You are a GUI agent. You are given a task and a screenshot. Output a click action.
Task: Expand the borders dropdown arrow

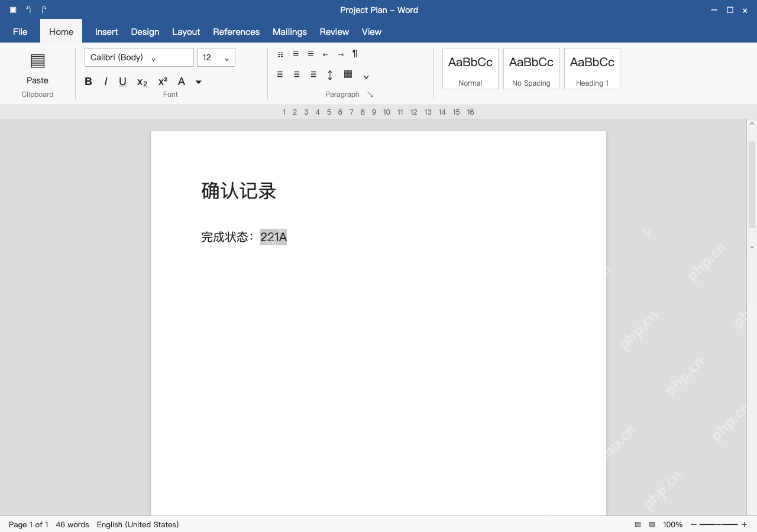366,77
